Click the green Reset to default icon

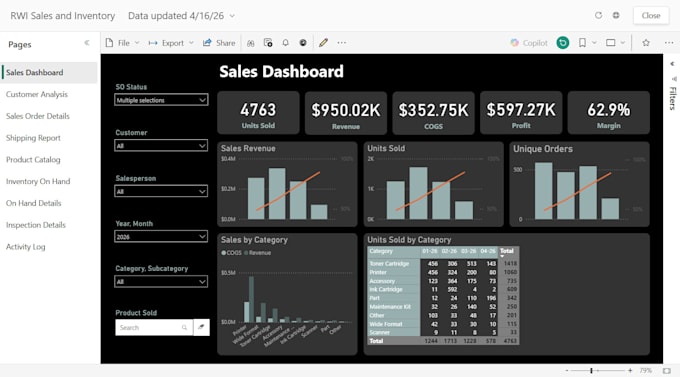pyautogui.click(x=562, y=43)
